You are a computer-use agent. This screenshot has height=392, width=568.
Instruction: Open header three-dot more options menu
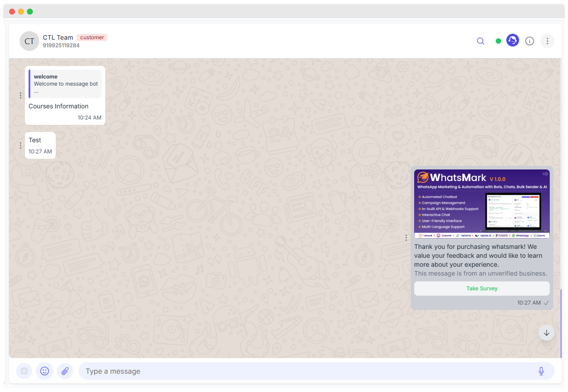click(x=547, y=41)
